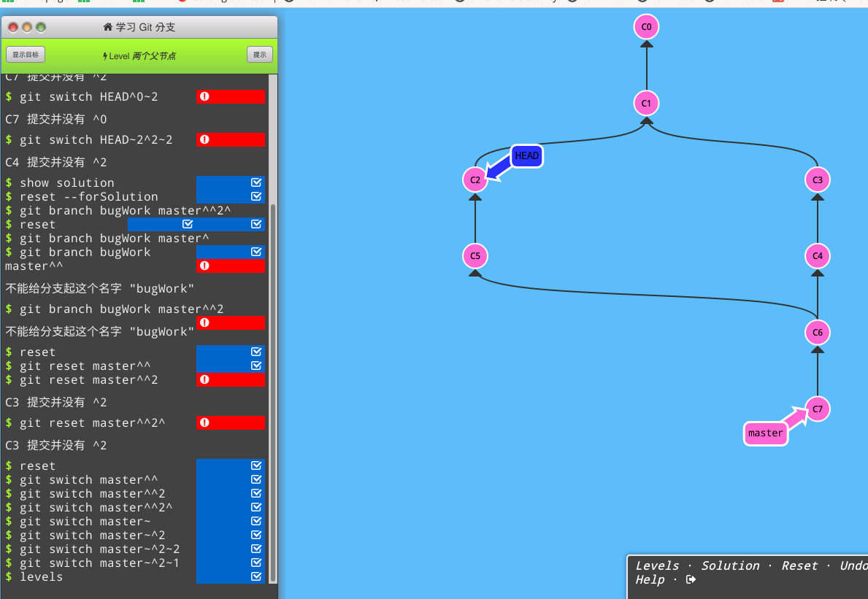Click the exit icon beside Help
This screenshot has width=868, height=599.
691,579
